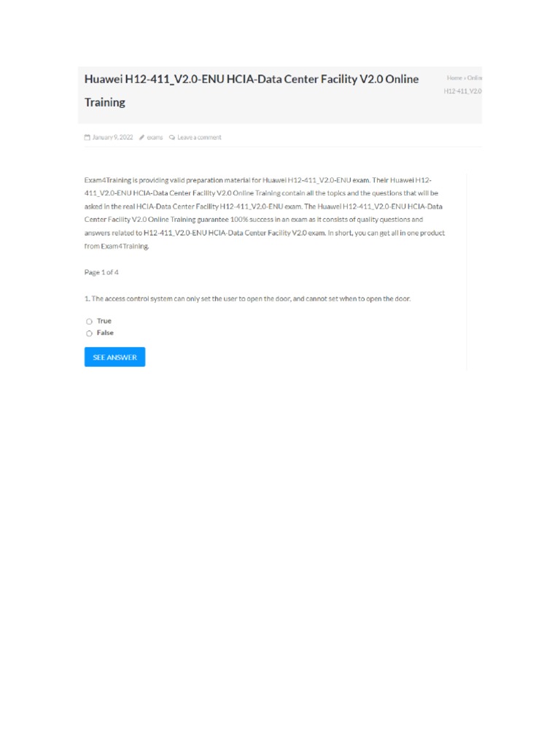Select the True radio button
This screenshot has height=747, width=560.
89,322
